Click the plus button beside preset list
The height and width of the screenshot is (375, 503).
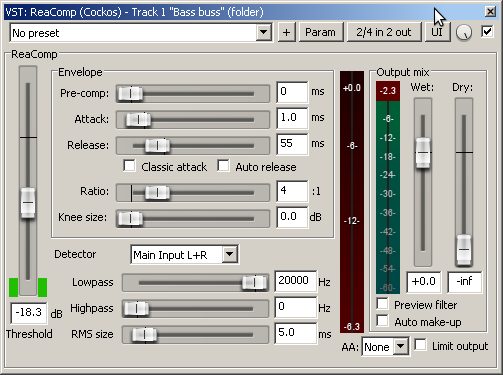pos(286,32)
